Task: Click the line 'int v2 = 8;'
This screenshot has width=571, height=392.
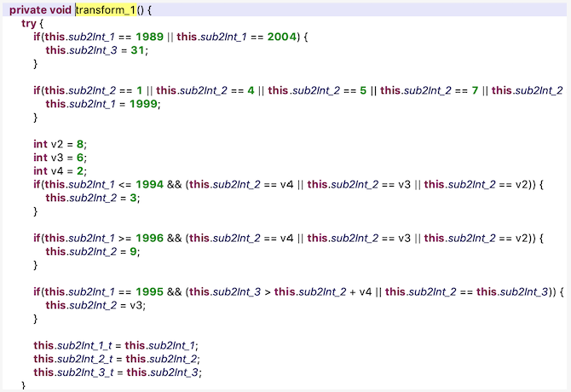Action: coord(61,144)
